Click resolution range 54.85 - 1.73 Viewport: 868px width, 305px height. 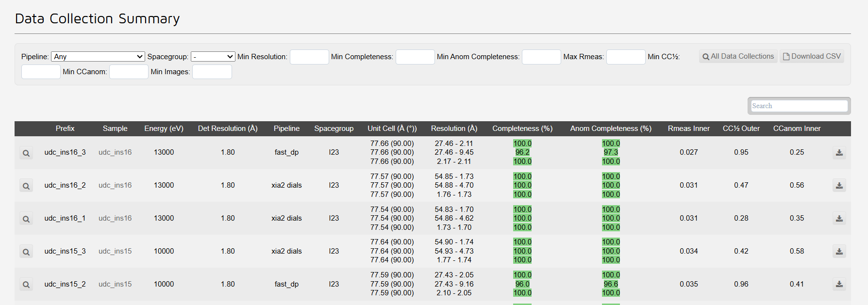(454, 177)
